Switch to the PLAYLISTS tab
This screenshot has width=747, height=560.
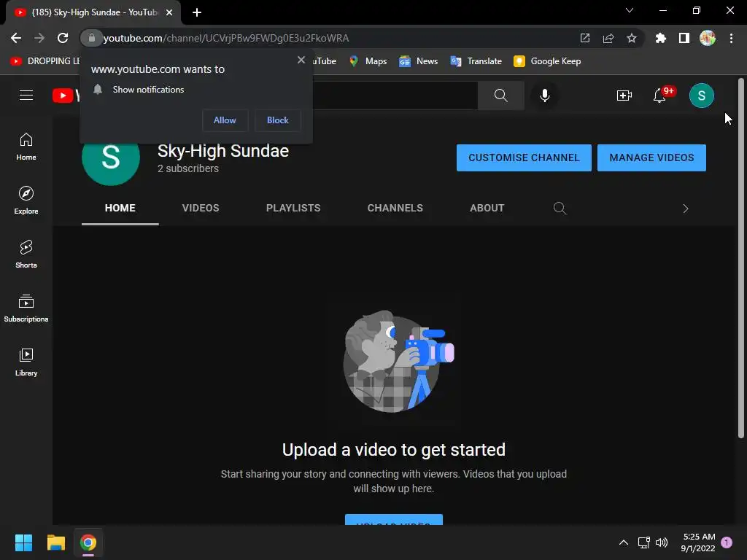[293, 208]
